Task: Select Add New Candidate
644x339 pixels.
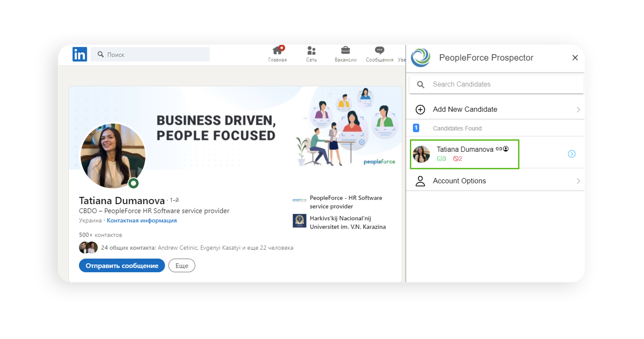Action: [x=495, y=110]
